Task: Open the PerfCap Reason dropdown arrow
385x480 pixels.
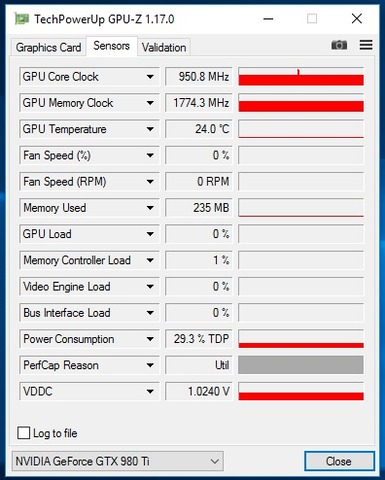Action: pos(150,365)
